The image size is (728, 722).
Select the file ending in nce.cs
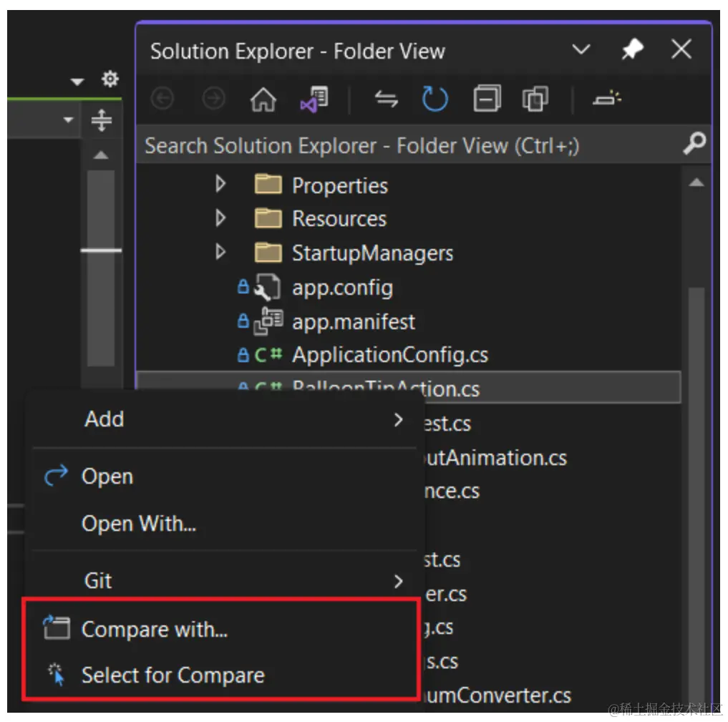(x=452, y=492)
